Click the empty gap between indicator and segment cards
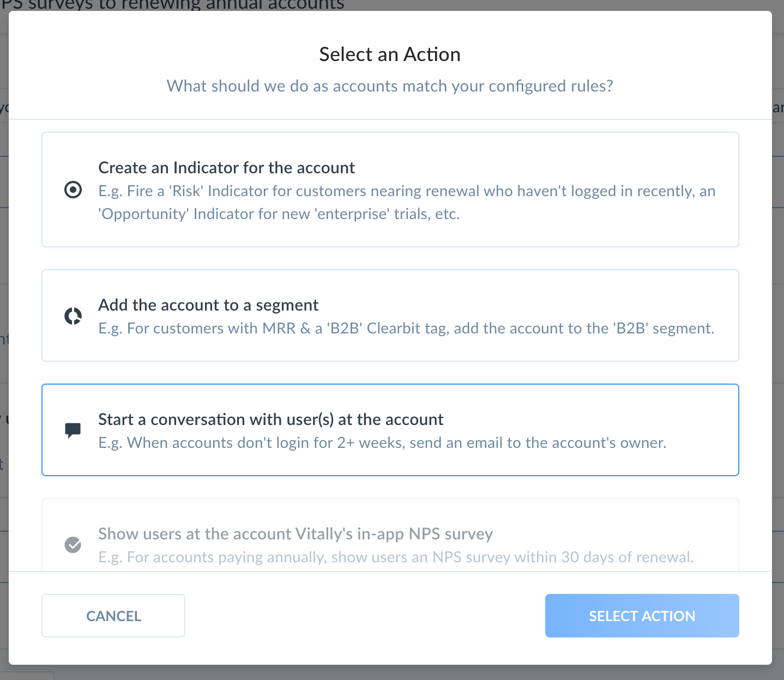 tap(390, 258)
